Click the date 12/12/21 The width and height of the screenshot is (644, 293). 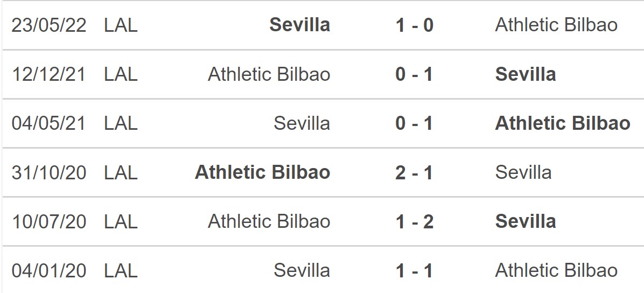[x=49, y=74]
